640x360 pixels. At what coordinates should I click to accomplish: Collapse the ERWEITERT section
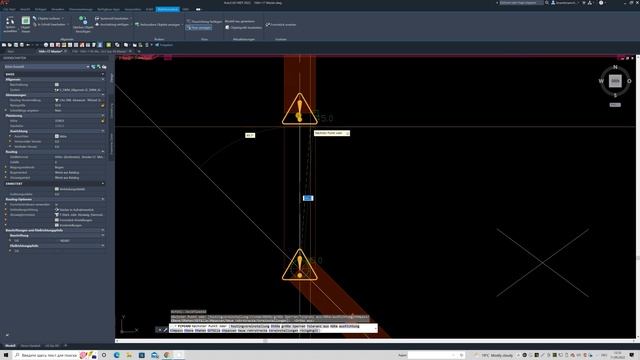pyautogui.click(x=102, y=184)
